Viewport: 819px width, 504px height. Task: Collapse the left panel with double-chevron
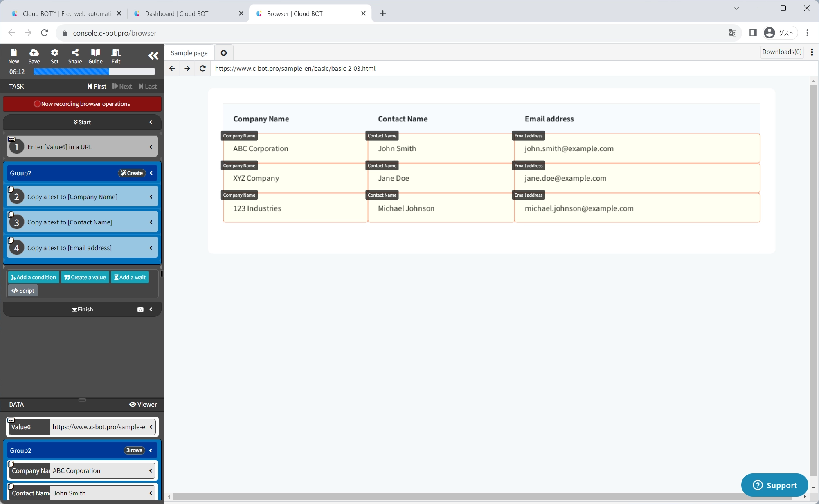point(153,56)
